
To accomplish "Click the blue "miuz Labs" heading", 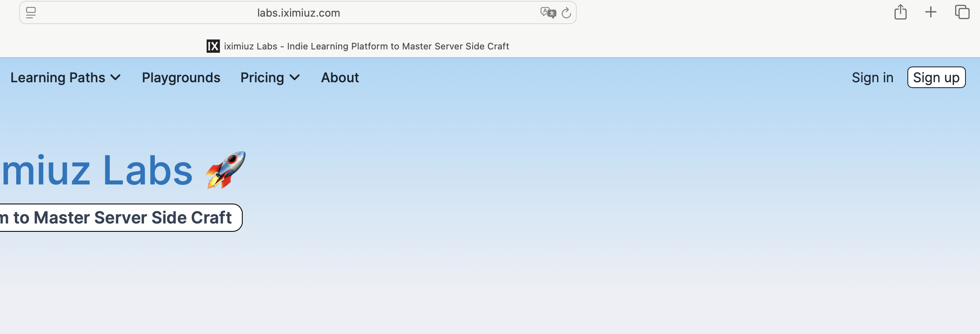I will pos(98,170).
